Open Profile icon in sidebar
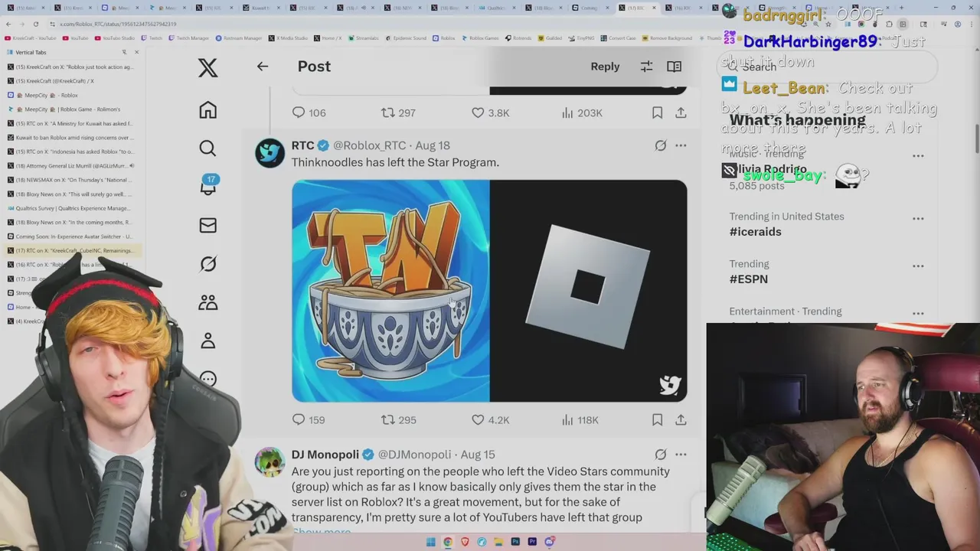Viewport: 980px width, 551px height. click(x=207, y=341)
